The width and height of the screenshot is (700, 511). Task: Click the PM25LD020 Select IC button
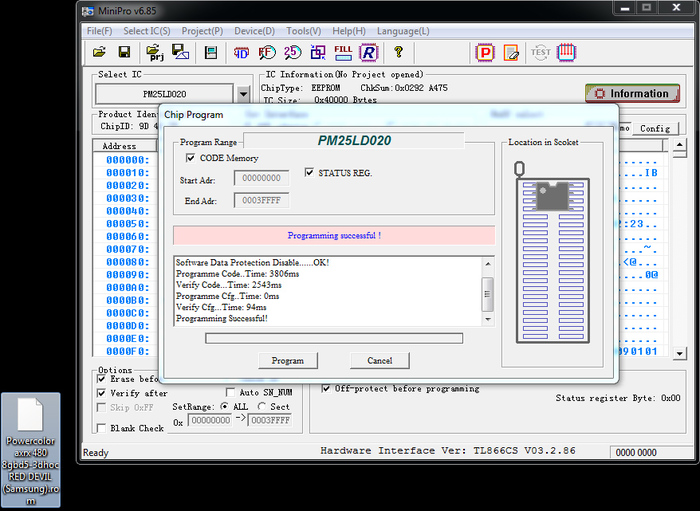[x=164, y=94]
